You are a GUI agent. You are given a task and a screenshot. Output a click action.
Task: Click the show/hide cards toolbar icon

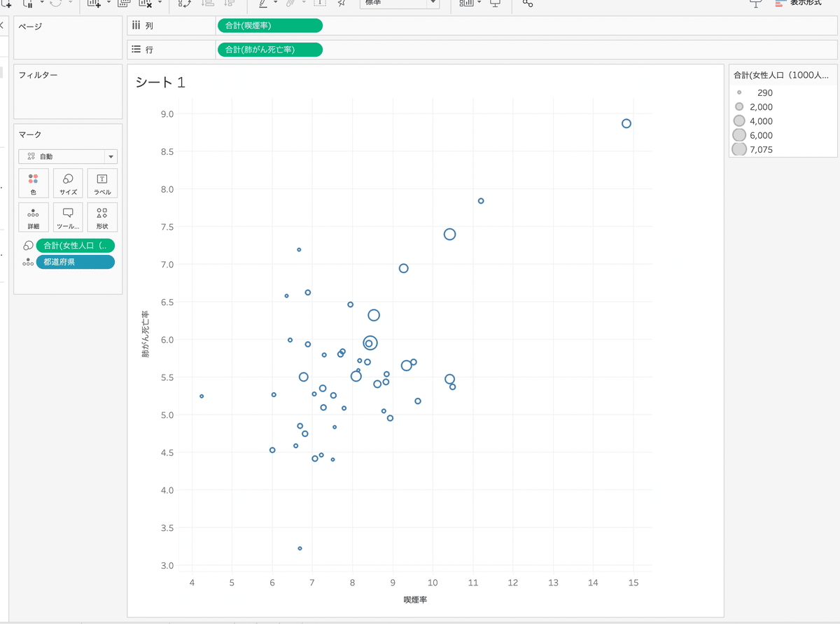click(x=466, y=4)
